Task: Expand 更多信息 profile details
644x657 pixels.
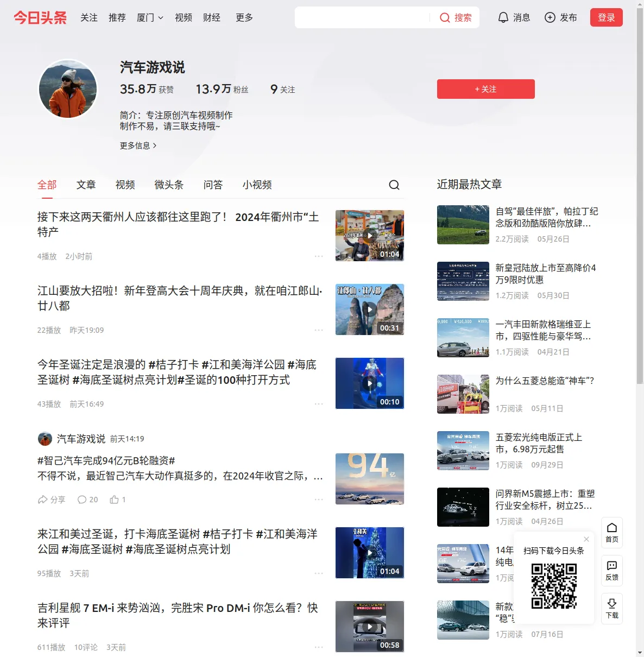Action: 138,146
